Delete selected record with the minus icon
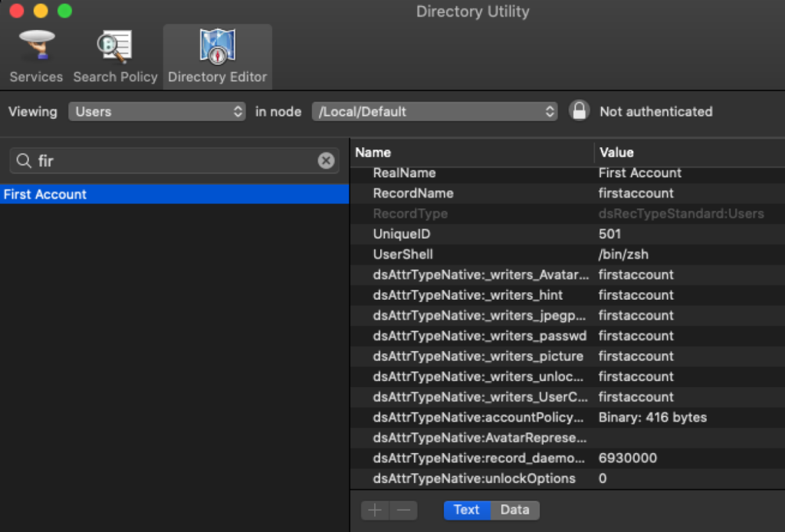Viewport: 785px width, 532px height. 402,510
